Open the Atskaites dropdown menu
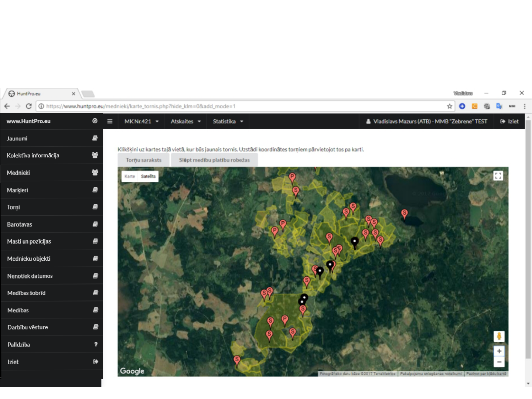 pos(185,121)
